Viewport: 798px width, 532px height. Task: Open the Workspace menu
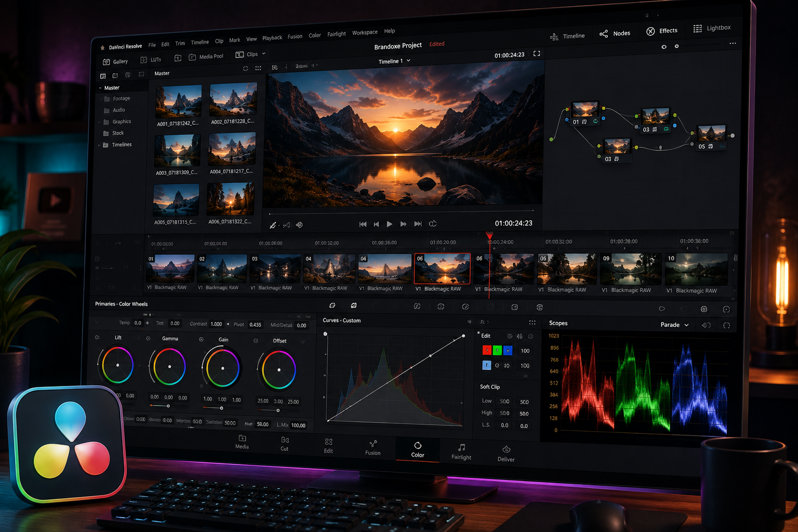pos(365,32)
